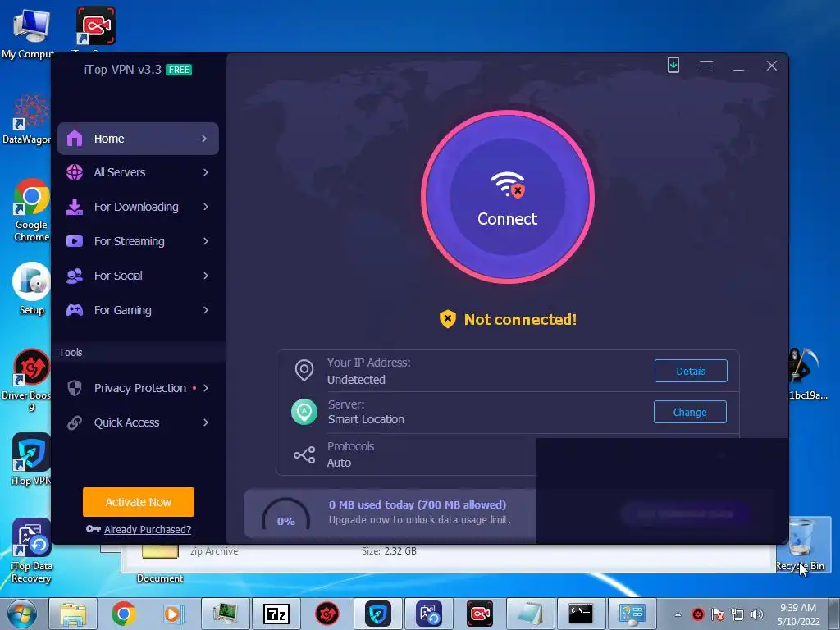Image resolution: width=840 pixels, height=630 pixels.
Task: Click the For Downloading arrow icon
Action: pos(75,207)
